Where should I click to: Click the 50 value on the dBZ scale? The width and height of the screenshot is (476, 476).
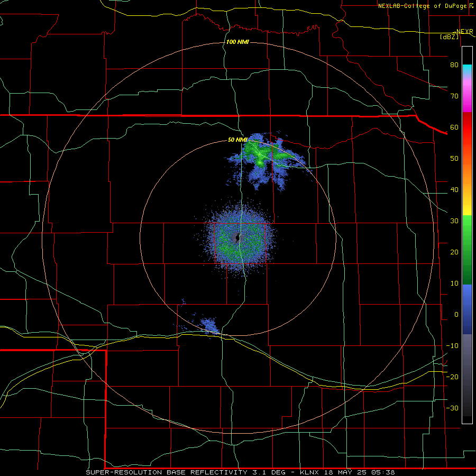point(454,159)
